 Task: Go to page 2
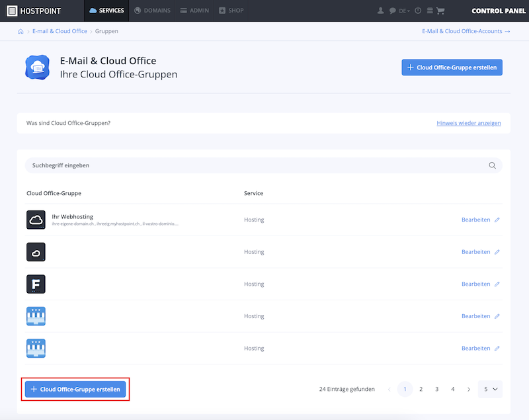421,390
